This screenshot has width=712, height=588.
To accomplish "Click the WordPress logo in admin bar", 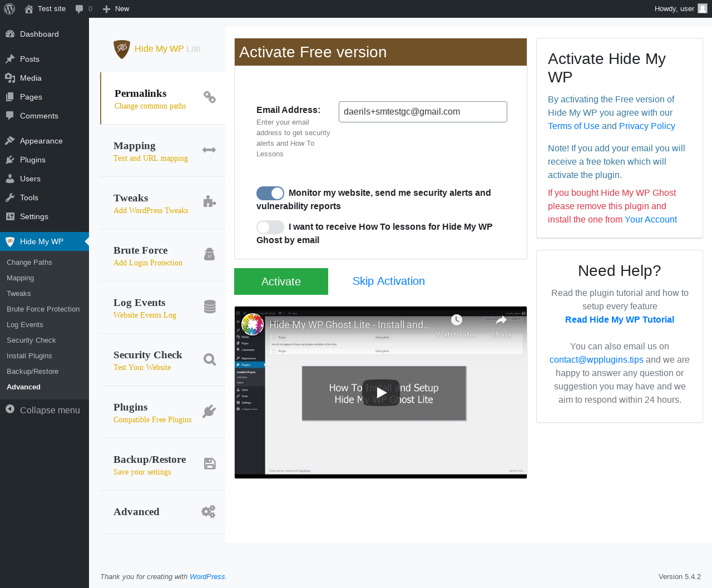I will click(9, 9).
